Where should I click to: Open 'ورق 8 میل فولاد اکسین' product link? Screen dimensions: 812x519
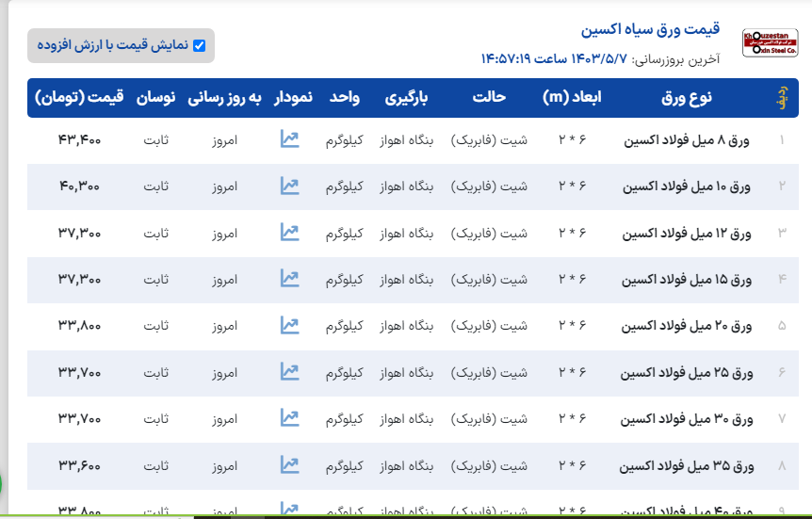click(688, 140)
